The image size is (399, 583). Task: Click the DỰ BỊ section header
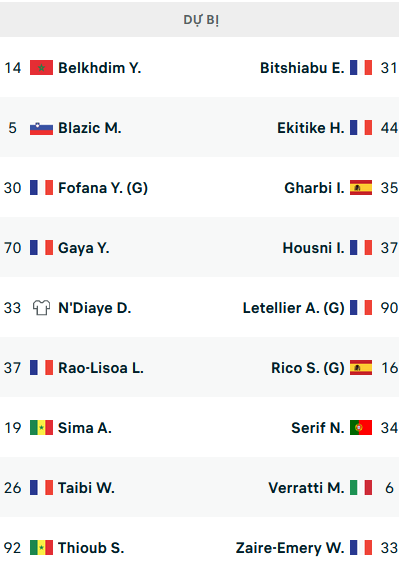pyautogui.click(x=201, y=20)
